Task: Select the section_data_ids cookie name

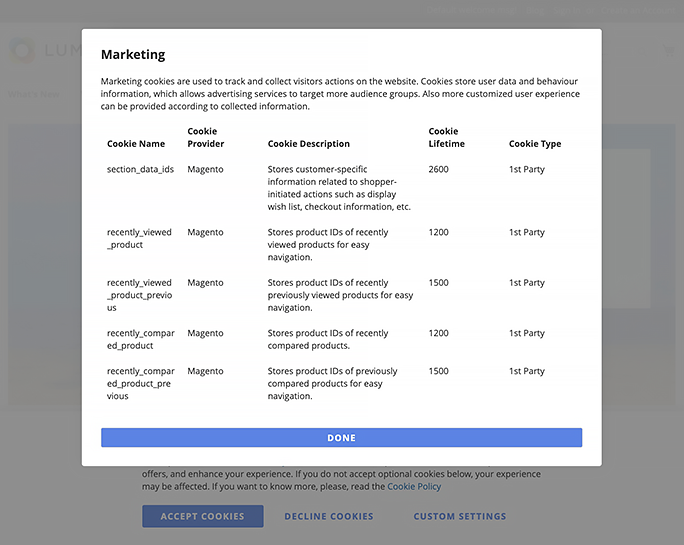Action: pyautogui.click(x=140, y=170)
